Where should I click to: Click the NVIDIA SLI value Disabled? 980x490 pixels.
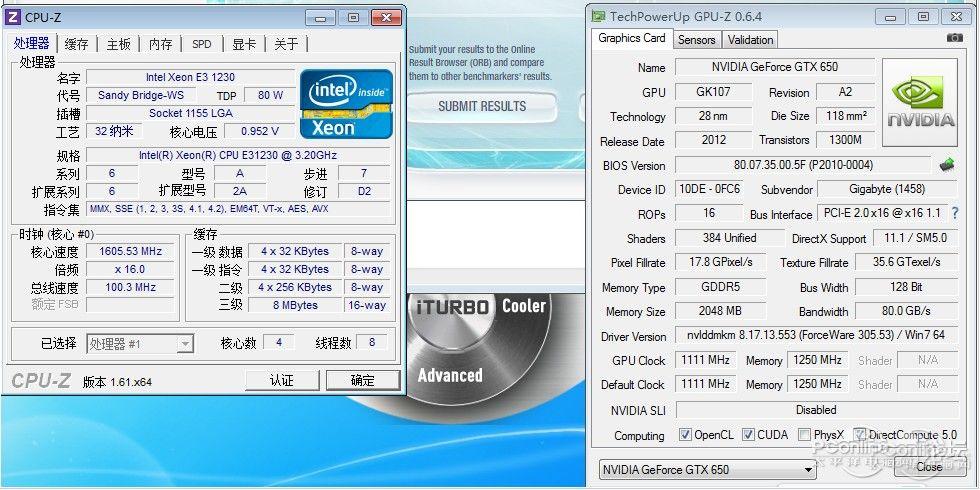(817, 410)
